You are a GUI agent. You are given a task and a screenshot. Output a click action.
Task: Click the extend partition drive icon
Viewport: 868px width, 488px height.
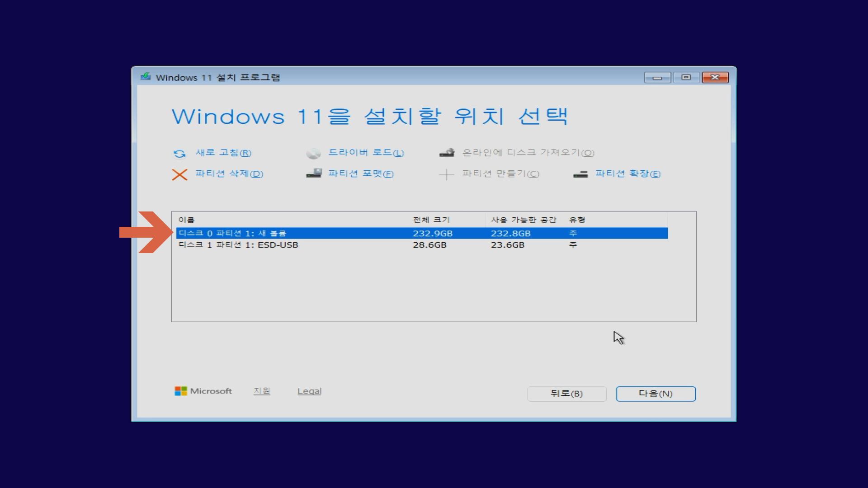(x=580, y=174)
